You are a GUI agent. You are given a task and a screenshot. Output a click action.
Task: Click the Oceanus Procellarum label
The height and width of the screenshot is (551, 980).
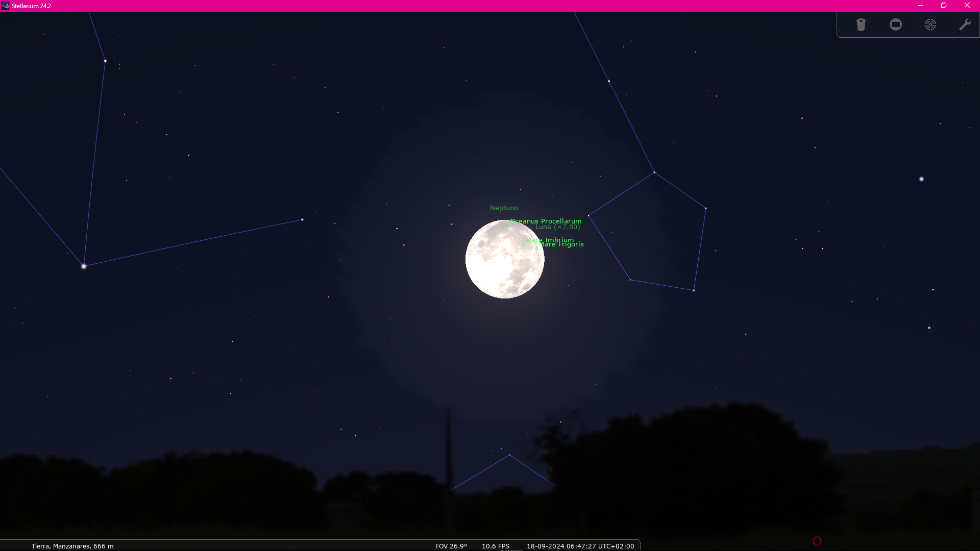tap(546, 221)
